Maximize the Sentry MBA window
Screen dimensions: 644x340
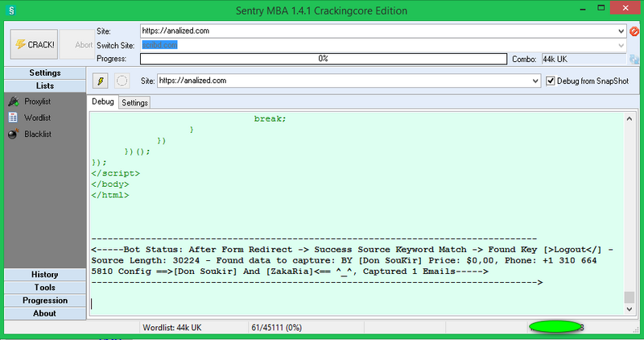tap(601, 8)
